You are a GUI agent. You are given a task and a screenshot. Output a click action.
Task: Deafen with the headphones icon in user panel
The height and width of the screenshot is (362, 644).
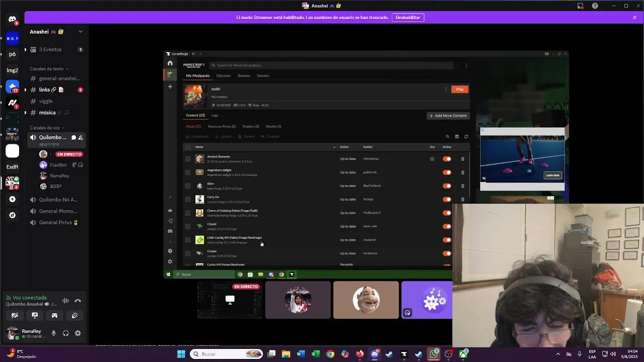(x=65, y=333)
